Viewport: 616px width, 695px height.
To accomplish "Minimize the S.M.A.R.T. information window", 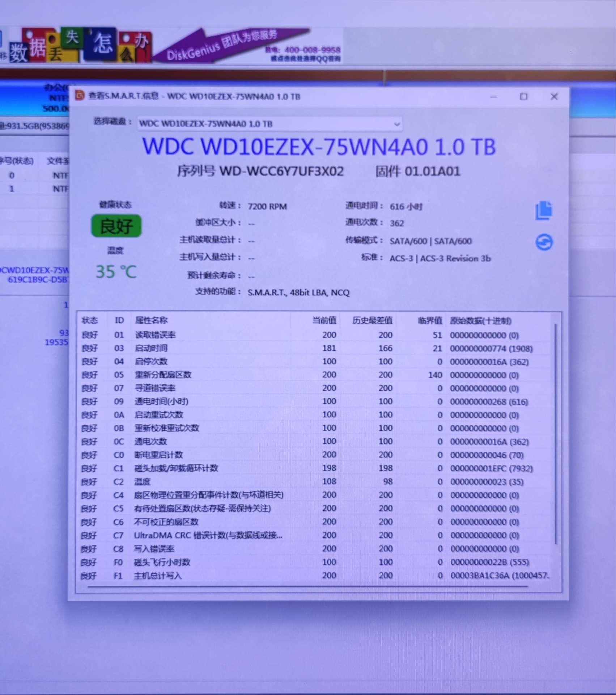I will pos(494,97).
